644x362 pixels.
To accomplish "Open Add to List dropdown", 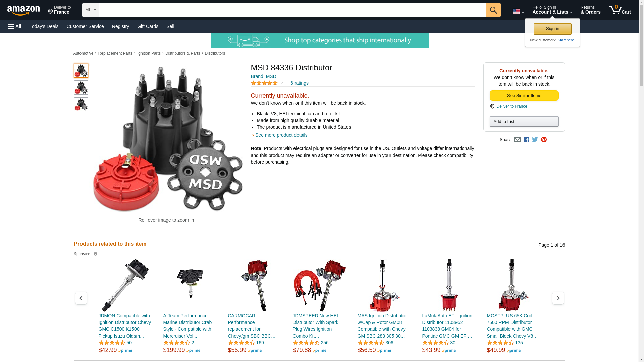I will 524,121.
